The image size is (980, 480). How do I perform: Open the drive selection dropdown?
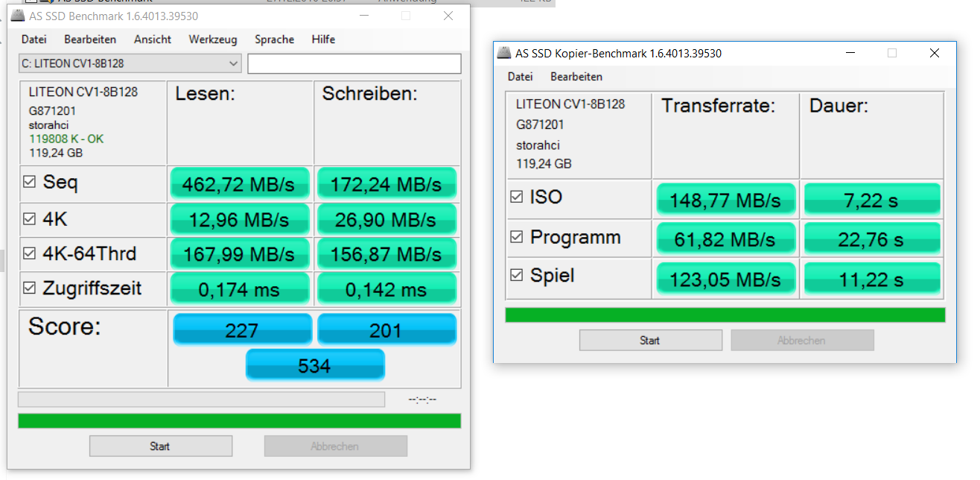tap(233, 63)
